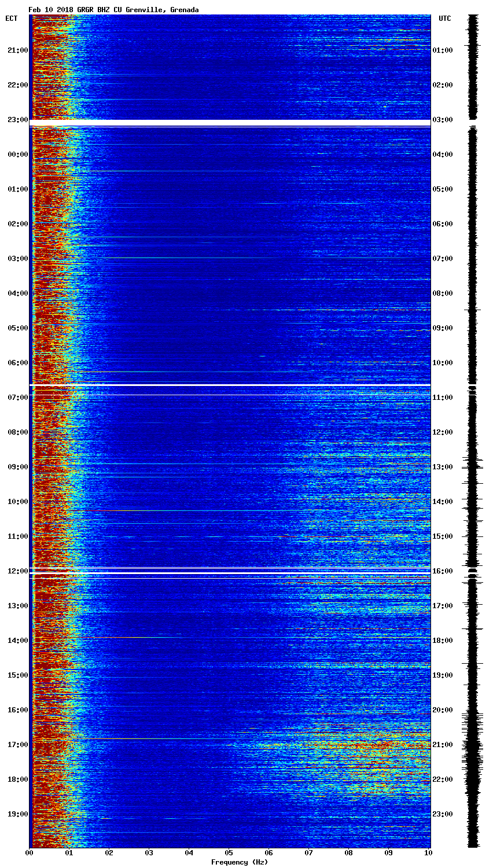Click the '20:00' tick on the UTC axis

coord(443,710)
